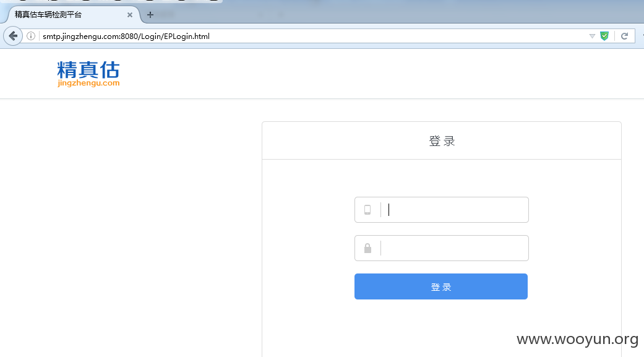
Task: Click the 精真估 jingzhengu.com logo
Action: [88, 74]
